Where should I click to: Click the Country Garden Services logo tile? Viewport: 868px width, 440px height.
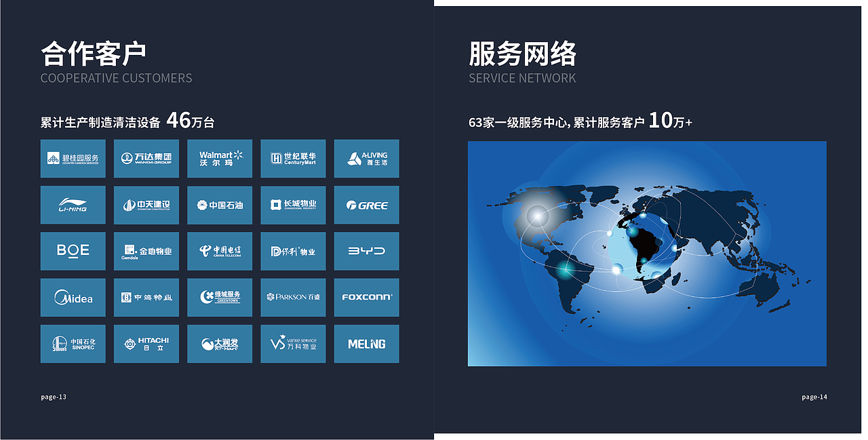point(73,159)
